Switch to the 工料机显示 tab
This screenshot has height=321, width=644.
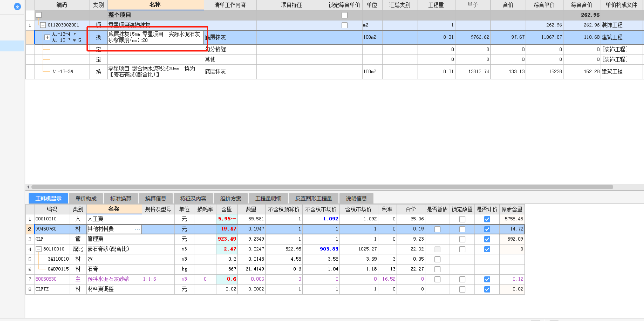click(48, 198)
